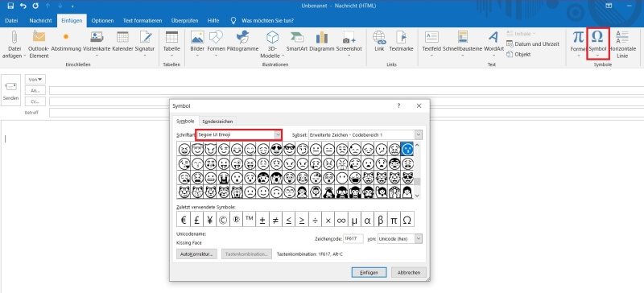
Task: Open AutoKorrektur settings
Action: [196, 254]
